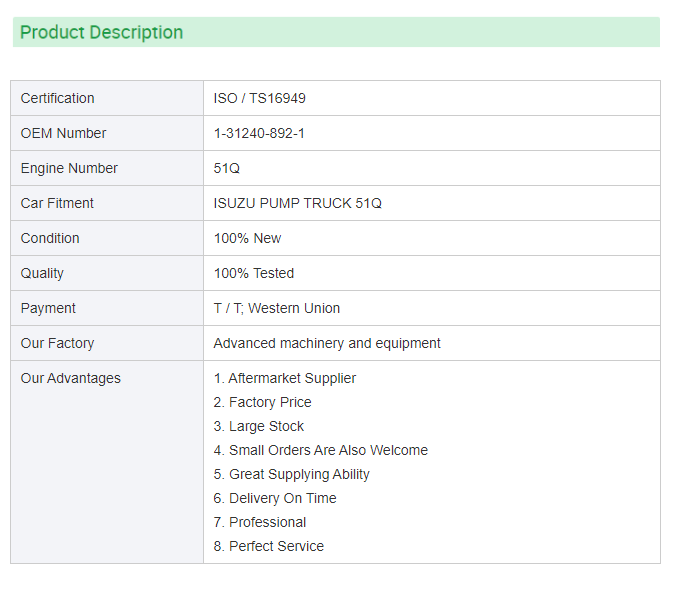Viewport: 678px width, 591px height.
Task: Select the Car Fitment label
Action: 57,203
